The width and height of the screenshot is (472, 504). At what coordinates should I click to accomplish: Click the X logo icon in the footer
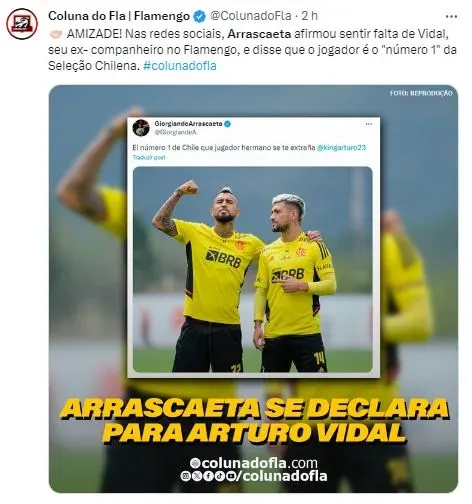(x=197, y=476)
